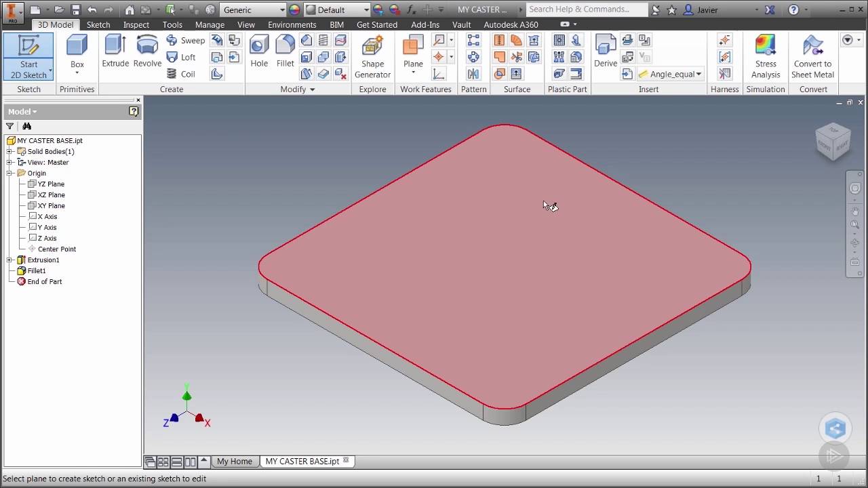The width and height of the screenshot is (868, 488).
Task: Click the Search Help & Commands field
Action: (x=587, y=9)
